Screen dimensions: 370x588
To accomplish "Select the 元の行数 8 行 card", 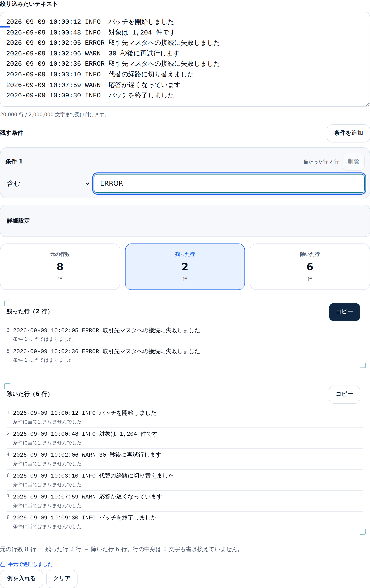I will (x=60, y=266).
